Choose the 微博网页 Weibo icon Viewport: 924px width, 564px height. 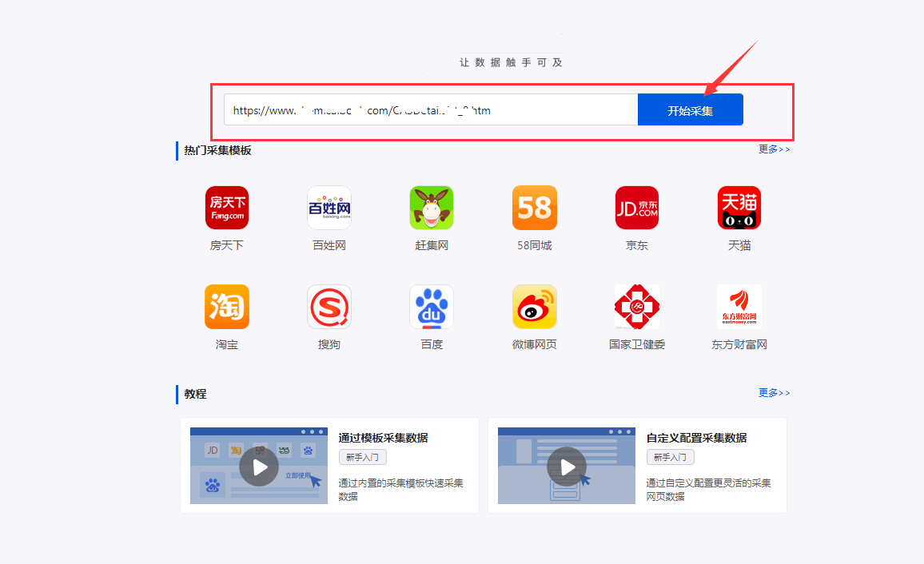[535, 307]
